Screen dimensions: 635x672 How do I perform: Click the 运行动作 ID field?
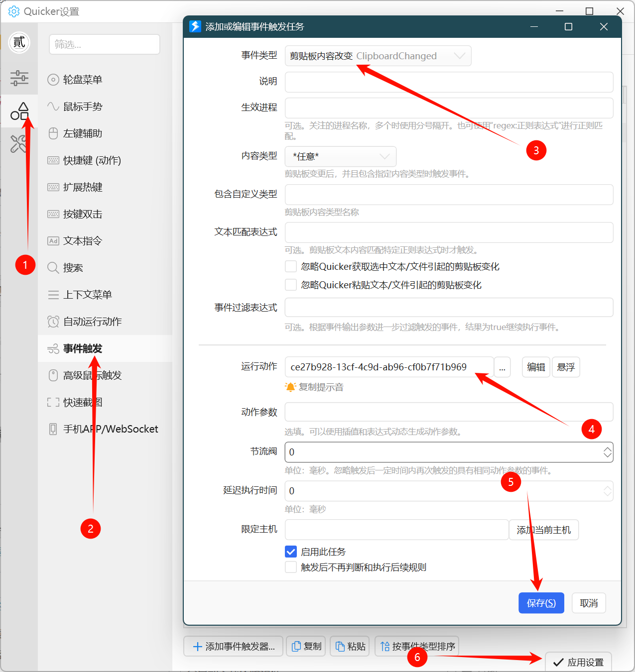click(389, 367)
